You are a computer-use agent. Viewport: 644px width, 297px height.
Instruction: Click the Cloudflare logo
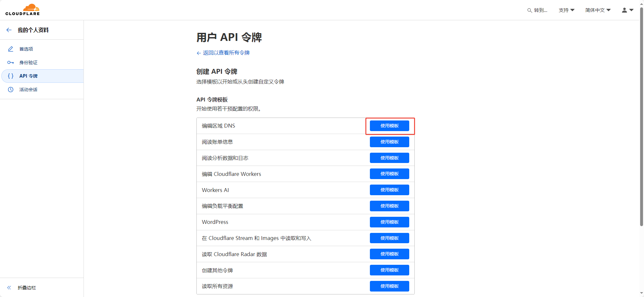coord(23,10)
